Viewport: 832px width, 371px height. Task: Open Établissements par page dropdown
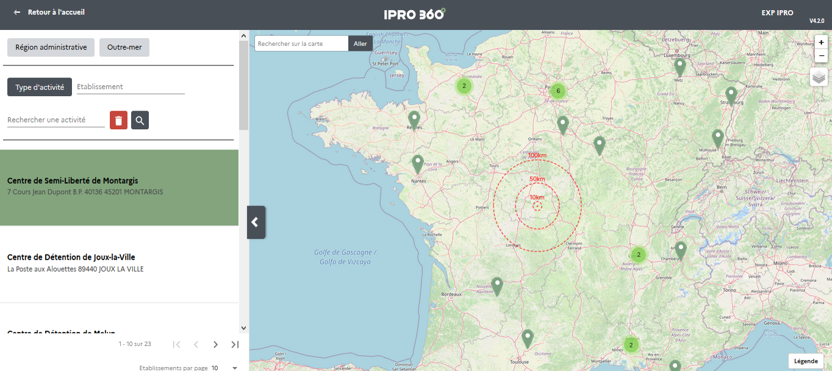(224, 367)
